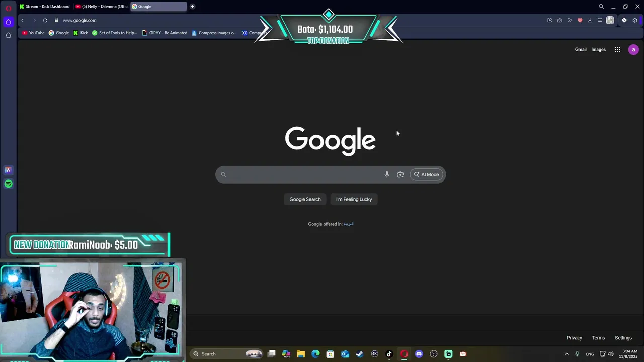This screenshot has width=644, height=362.
Task: Open Outlook from taskbar
Action: pyautogui.click(x=345, y=354)
